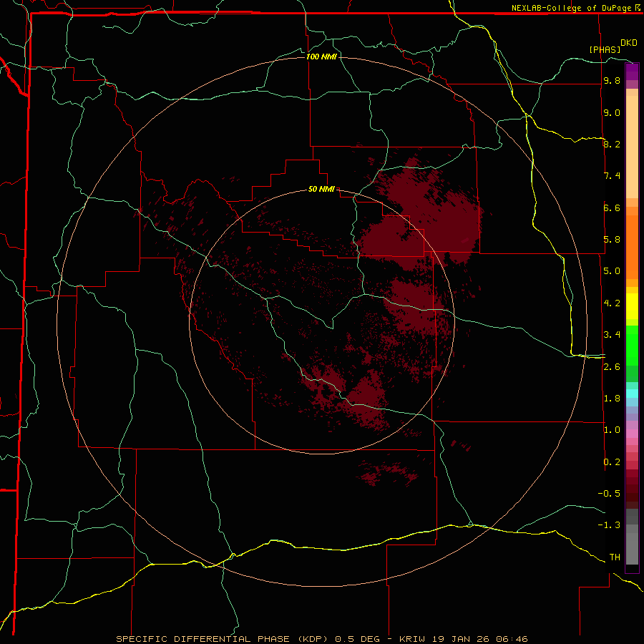The width and height of the screenshot is (644, 644).
Task: Click the 9.8 value on color scale
Action: point(612,80)
